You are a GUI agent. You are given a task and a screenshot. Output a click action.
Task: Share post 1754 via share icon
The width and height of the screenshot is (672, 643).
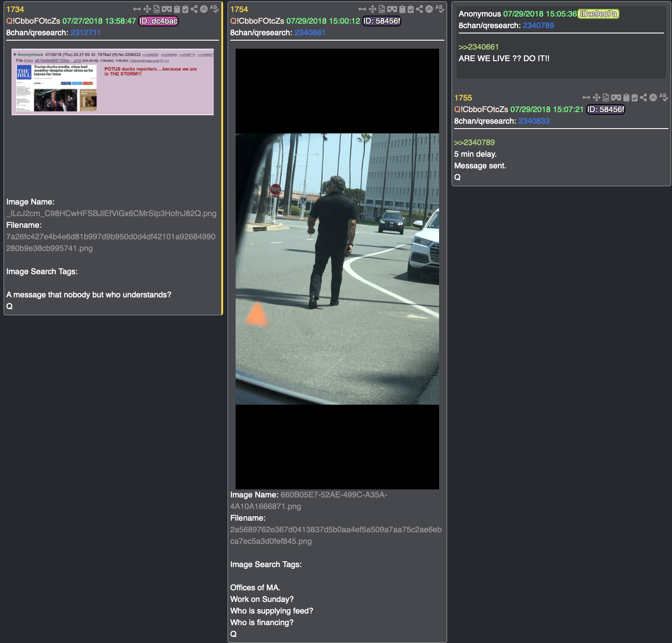(x=419, y=9)
